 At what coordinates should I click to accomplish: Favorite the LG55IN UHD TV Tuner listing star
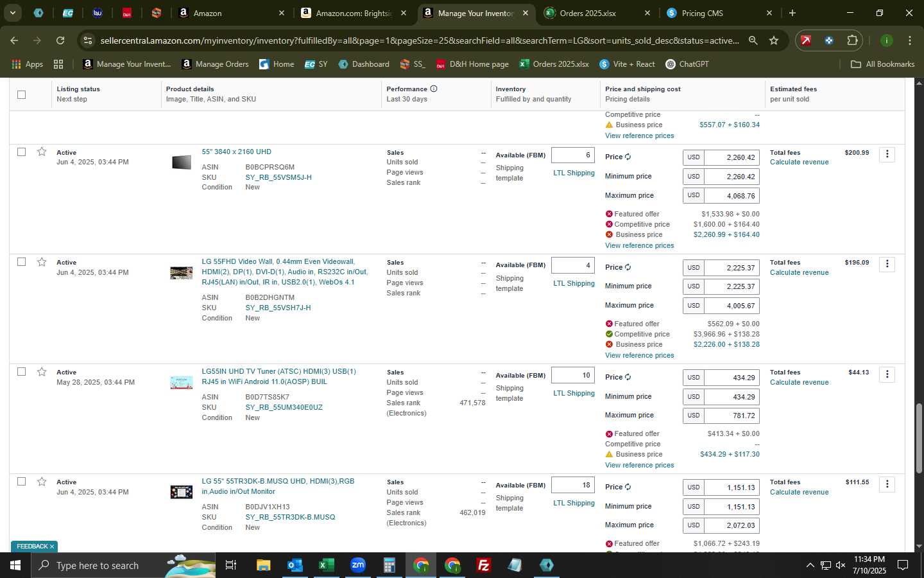42,372
